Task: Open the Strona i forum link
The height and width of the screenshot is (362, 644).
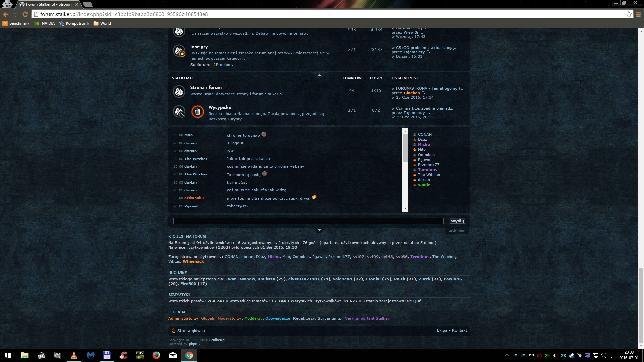Action: [x=206, y=87]
